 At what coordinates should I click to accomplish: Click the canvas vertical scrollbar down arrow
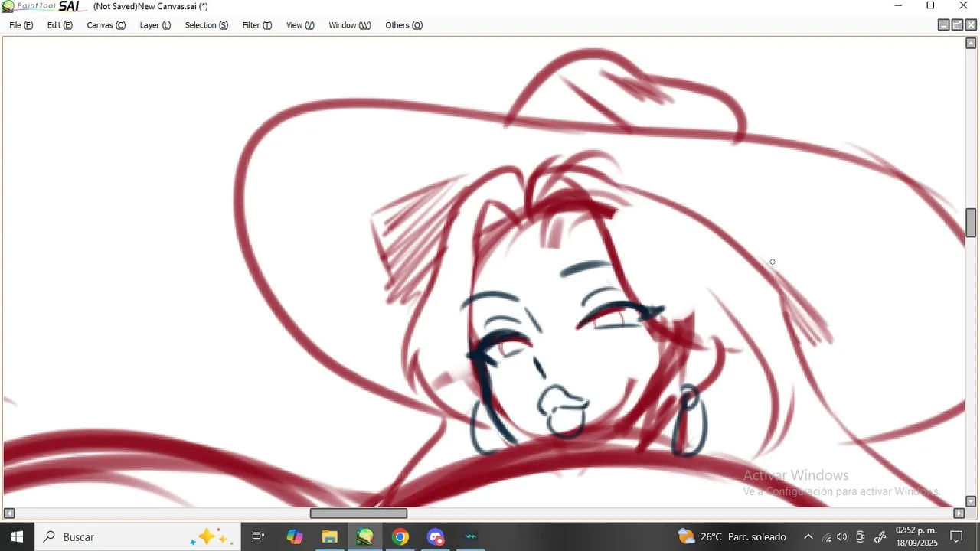coord(971,501)
